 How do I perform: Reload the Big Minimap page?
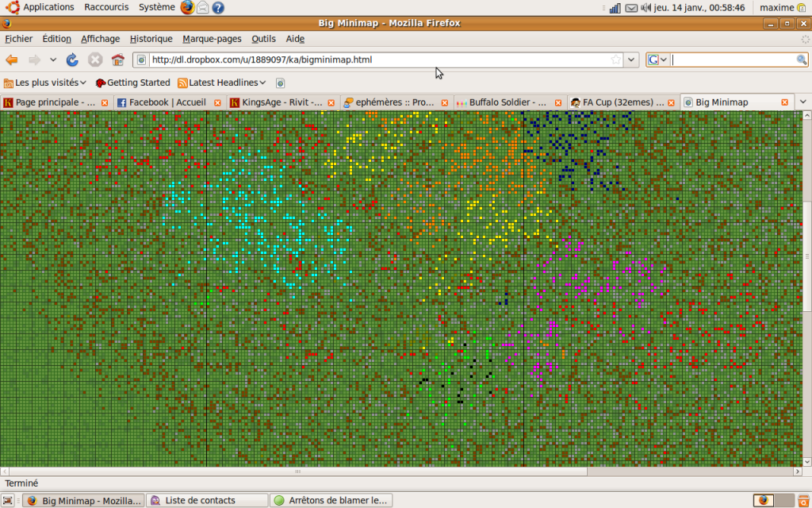click(x=72, y=60)
